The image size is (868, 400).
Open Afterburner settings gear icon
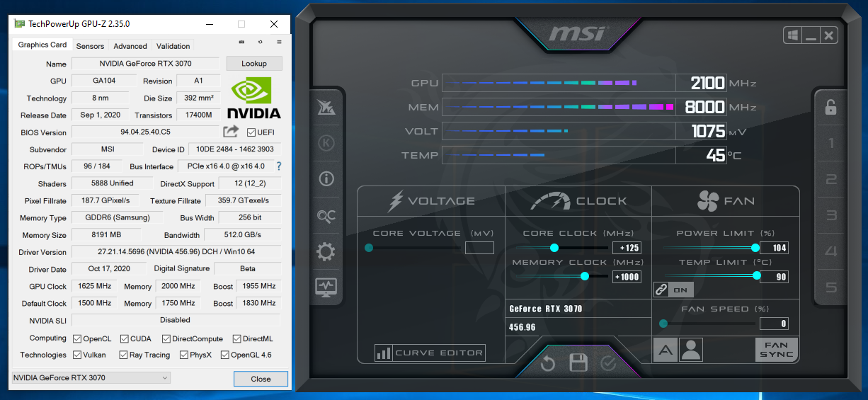click(326, 251)
